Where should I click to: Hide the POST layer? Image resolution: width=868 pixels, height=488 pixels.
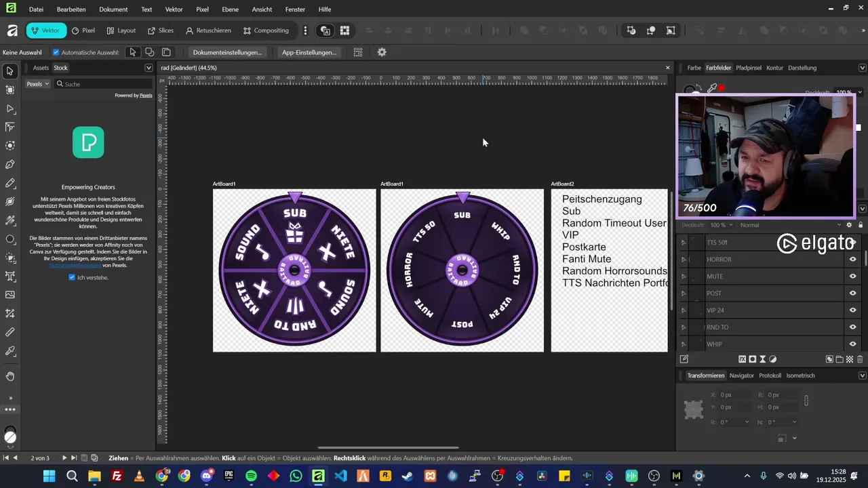click(853, 293)
